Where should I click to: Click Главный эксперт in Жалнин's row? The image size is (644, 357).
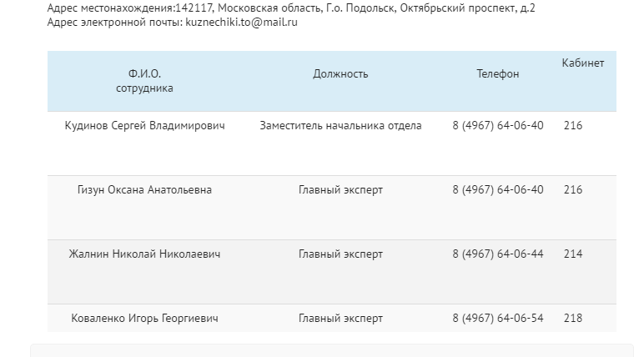point(340,254)
